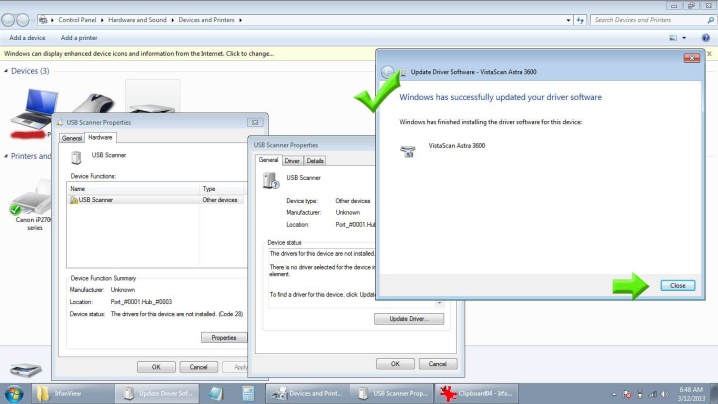Click the network signal icon in tray
718x404 pixels.
[x=653, y=394]
